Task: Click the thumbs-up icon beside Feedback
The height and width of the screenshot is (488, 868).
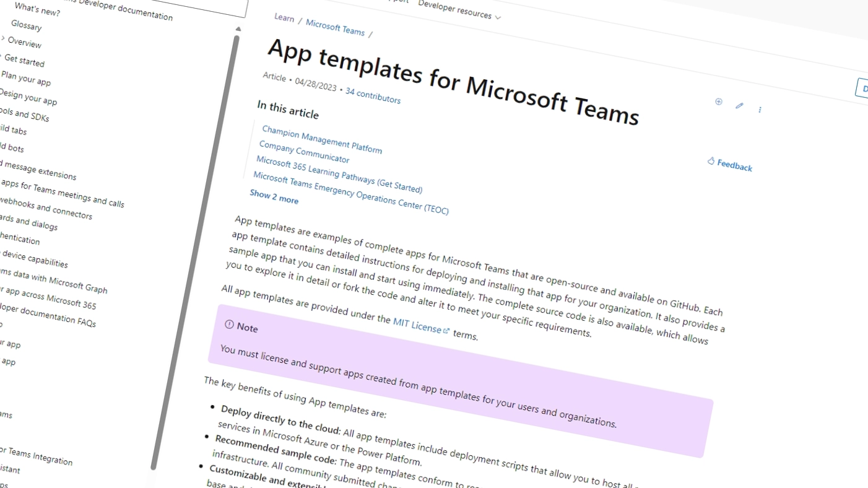Action: coord(711,160)
